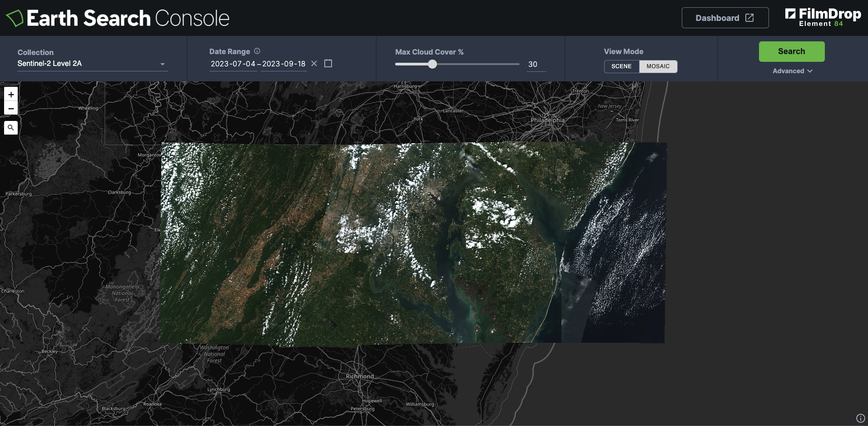This screenshot has width=868, height=426.
Task: Click the start date 2023-07-04 field
Action: point(233,64)
